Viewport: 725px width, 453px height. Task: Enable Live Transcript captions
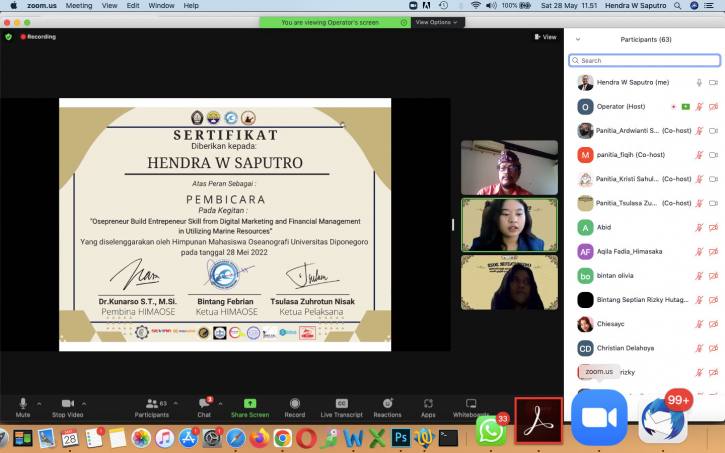pos(341,403)
